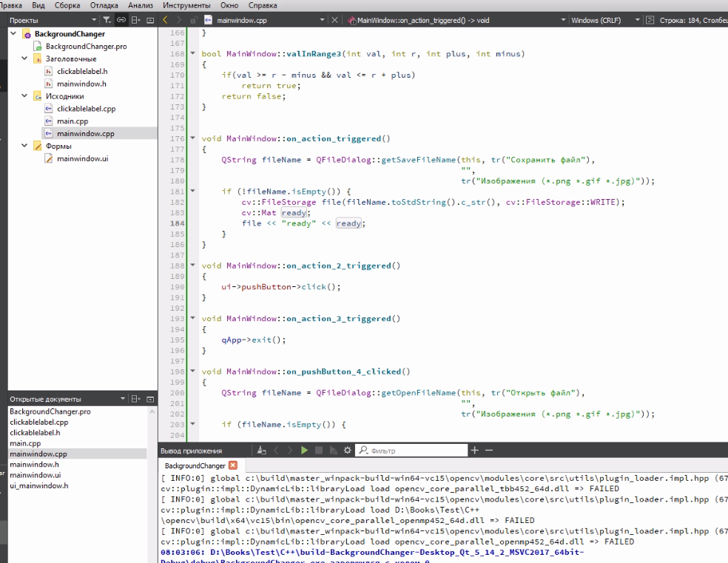
Task: Stop the running application in output pane
Action: [318, 451]
